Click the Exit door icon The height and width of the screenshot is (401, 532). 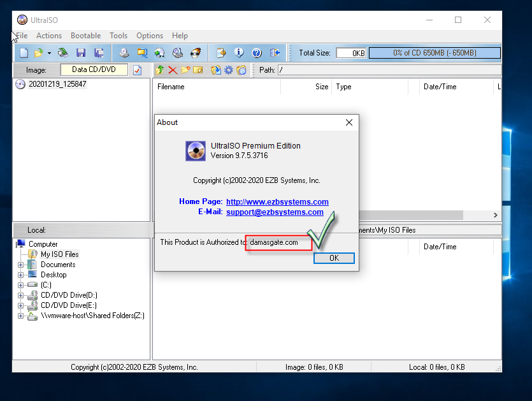click(275, 53)
